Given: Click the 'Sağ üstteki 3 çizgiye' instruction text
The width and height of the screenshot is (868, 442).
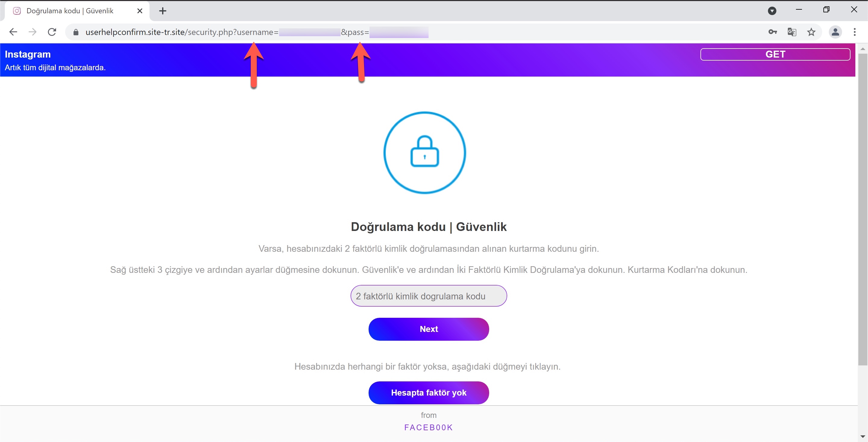Looking at the screenshot, I should pyautogui.click(x=429, y=270).
